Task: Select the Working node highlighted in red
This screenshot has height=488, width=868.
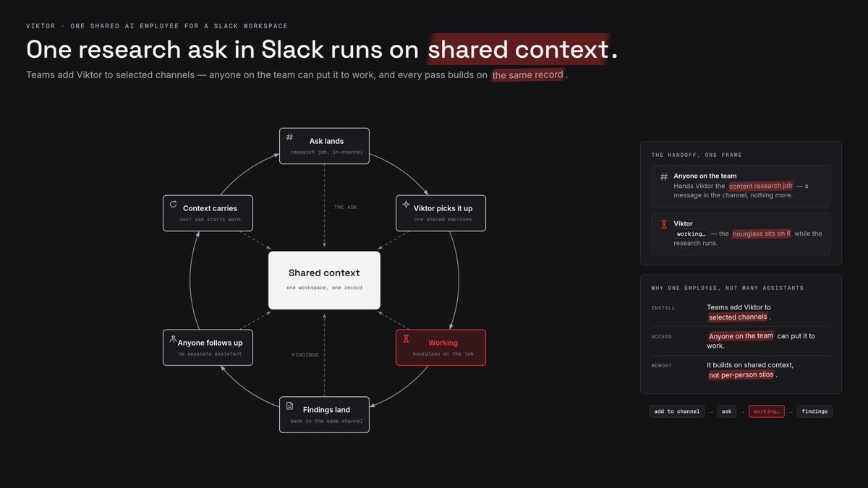Action: (x=441, y=348)
